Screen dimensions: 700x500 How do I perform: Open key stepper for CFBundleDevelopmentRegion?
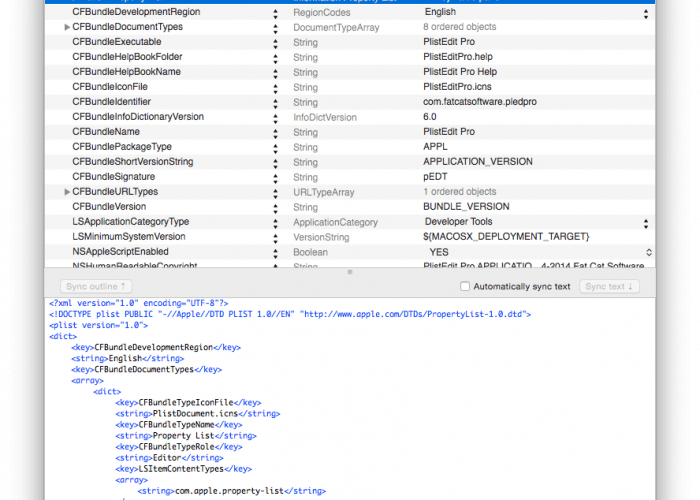pos(275,14)
